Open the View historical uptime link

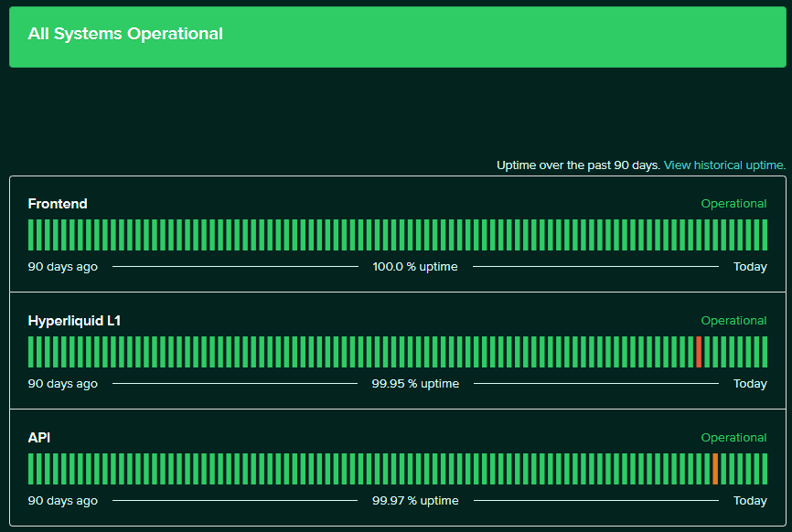[x=723, y=165]
